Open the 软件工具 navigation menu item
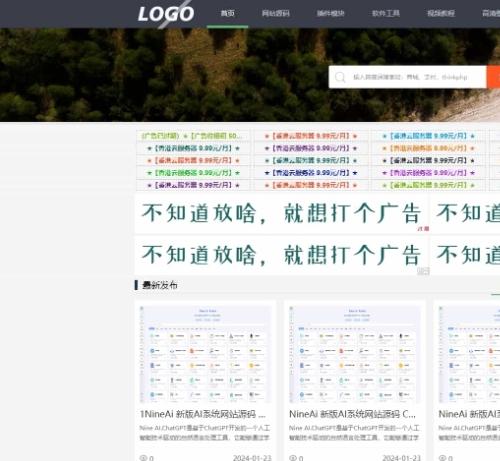500x461 pixels. (386, 13)
